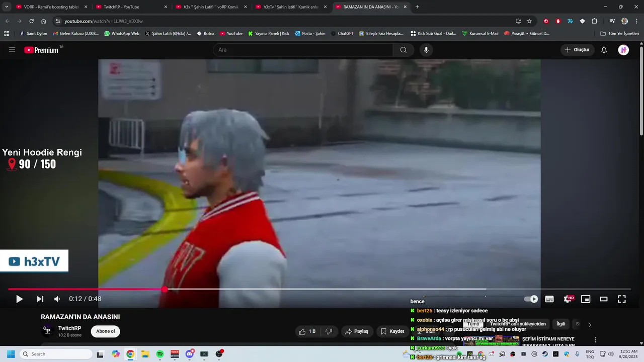Open Chrome three-dot menu
The width and height of the screenshot is (644, 362).
(x=636, y=21)
